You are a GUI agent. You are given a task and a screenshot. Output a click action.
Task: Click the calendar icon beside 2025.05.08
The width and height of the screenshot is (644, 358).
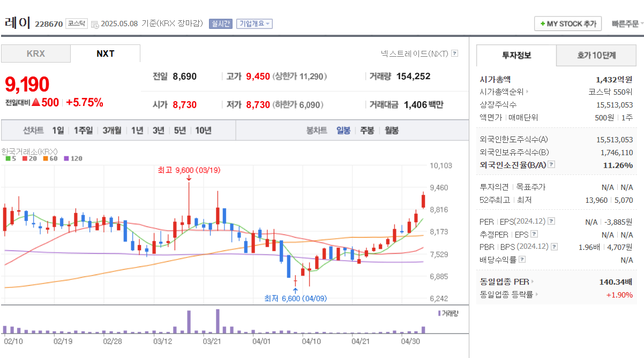pyautogui.click(x=95, y=24)
